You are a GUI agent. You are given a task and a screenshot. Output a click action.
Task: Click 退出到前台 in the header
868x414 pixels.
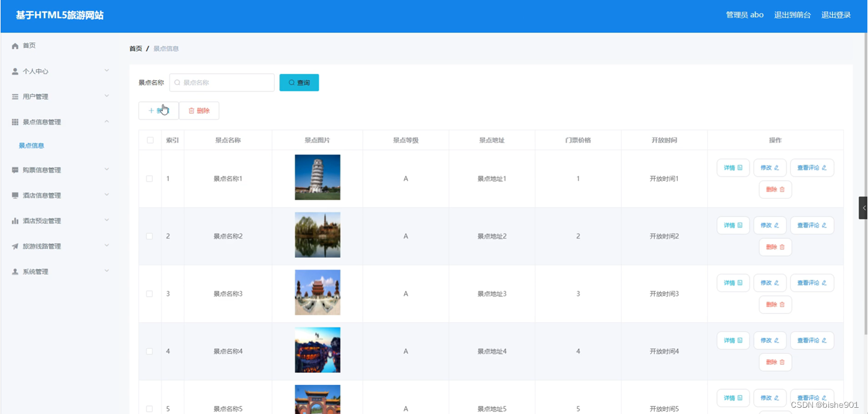coord(792,15)
